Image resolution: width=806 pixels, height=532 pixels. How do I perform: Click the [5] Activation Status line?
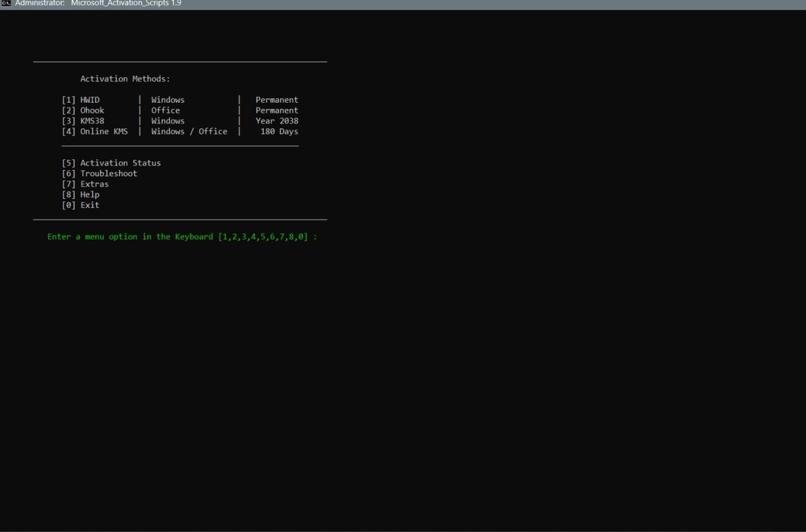111,163
